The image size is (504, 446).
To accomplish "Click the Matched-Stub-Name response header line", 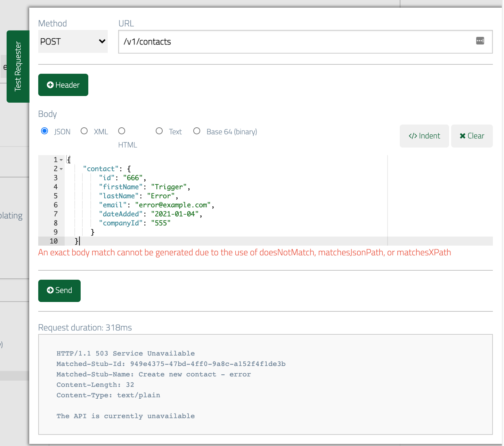I will coord(154,374).
